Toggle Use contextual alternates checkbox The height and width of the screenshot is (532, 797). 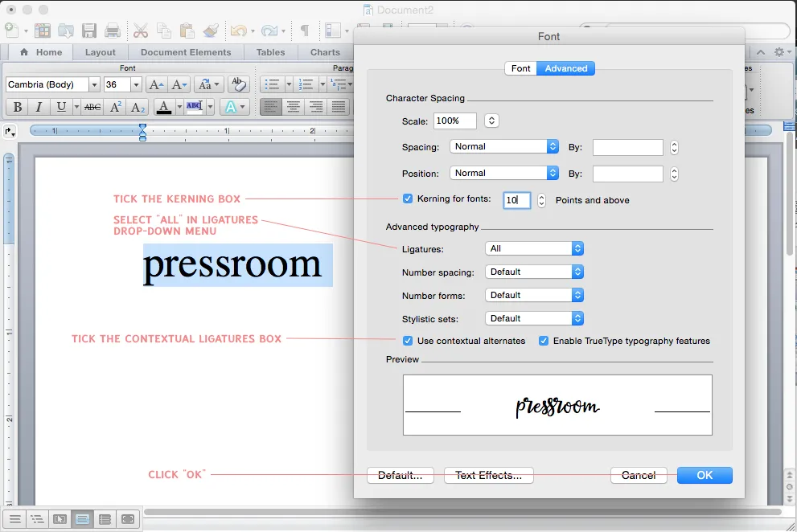coord(408,341)
